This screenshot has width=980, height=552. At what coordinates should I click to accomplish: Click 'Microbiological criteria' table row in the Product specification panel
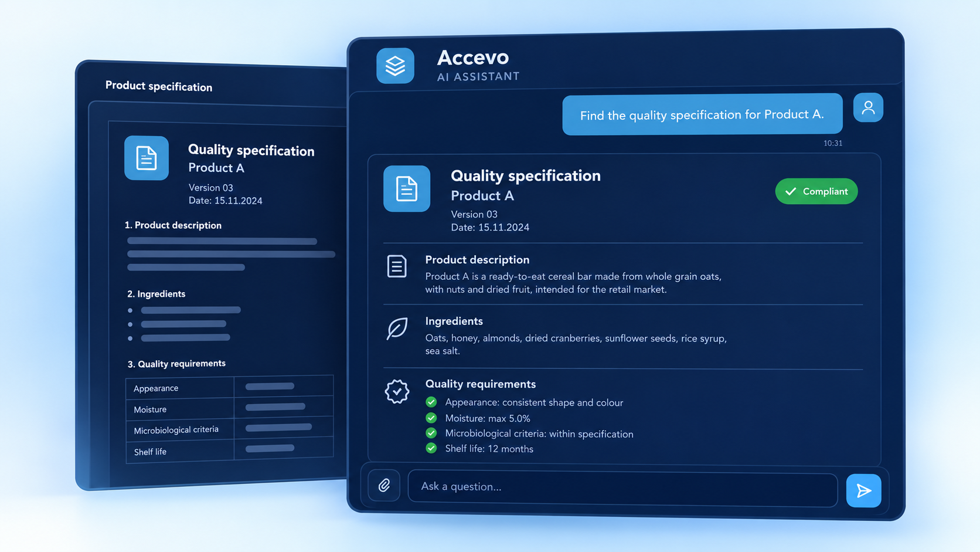click(x=230, y=429)
